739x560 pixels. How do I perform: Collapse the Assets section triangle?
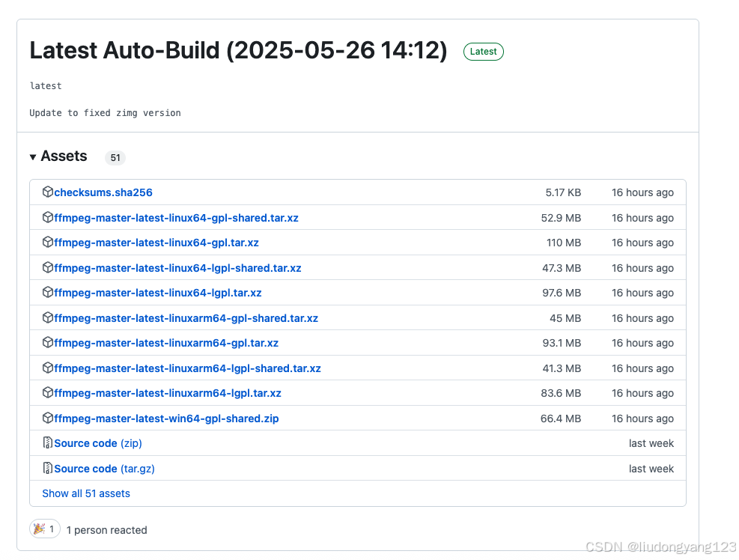click(x=32, y=157)
